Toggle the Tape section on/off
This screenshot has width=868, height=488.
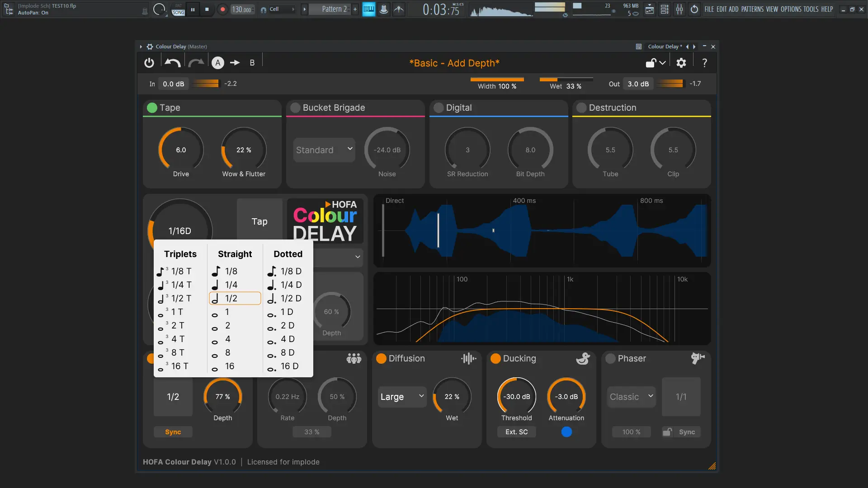pyautogui.click(x=152, y=108)
